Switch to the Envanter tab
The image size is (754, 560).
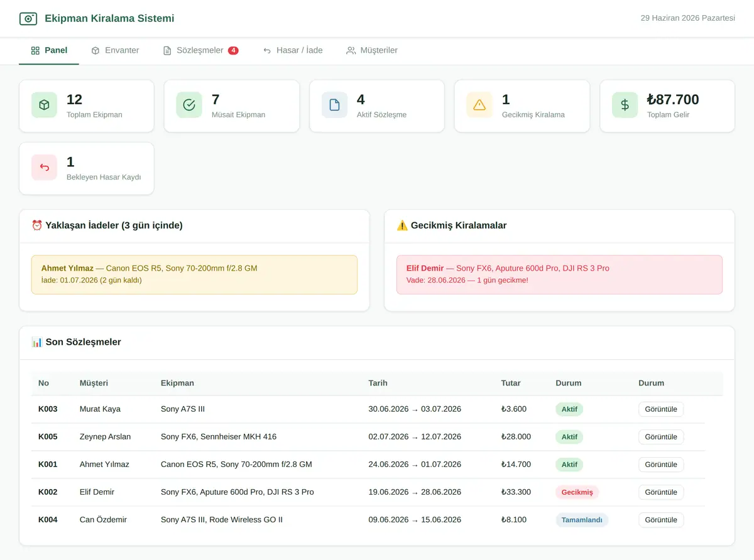pos(115,50)
